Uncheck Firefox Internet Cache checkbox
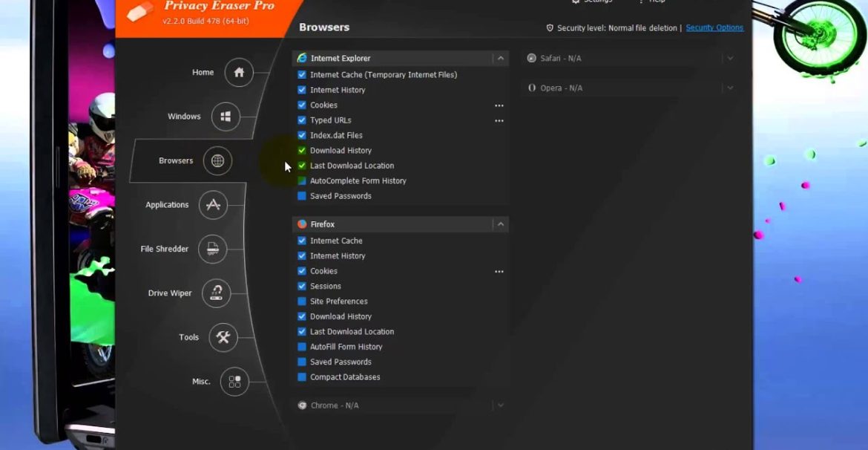Viewport: 868px width, 450px height. pos(302,241)
